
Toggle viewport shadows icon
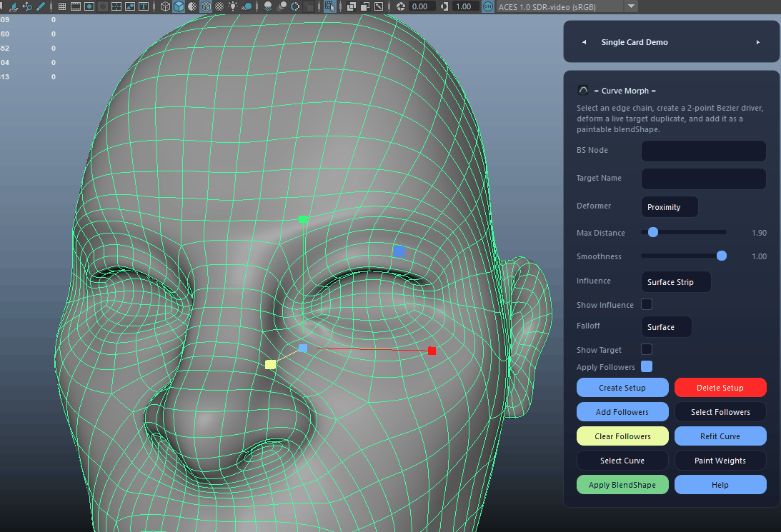pyautogui.click(x=246, y=6)
